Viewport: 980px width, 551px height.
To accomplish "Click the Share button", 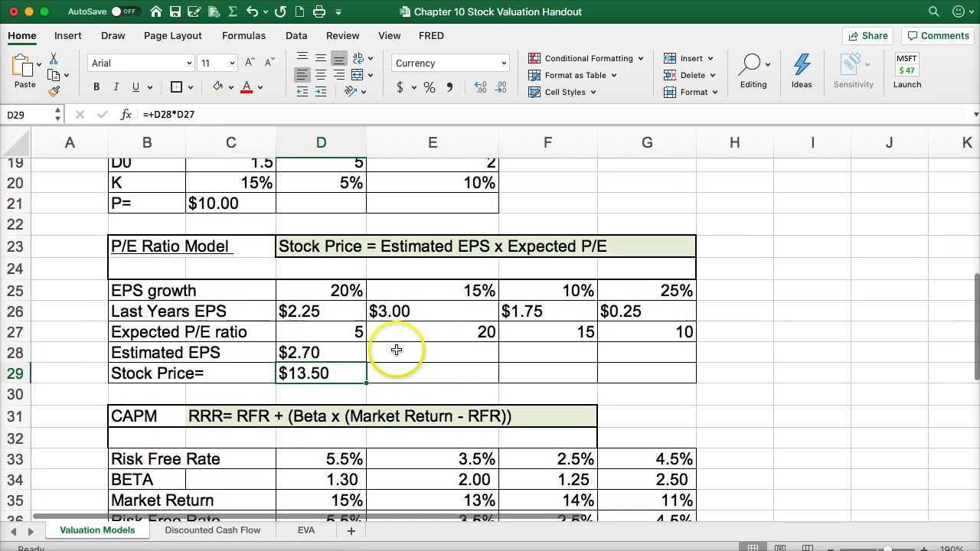I will point(867,35).
